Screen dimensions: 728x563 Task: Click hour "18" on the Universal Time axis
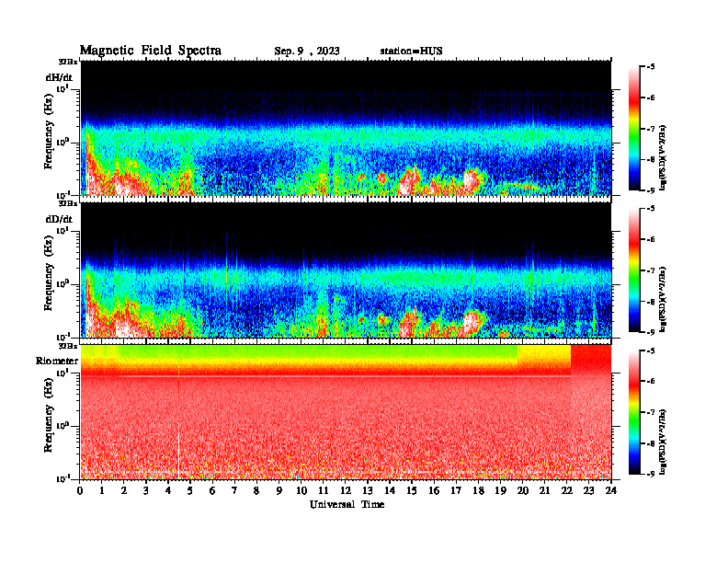(x=478, y=491)
